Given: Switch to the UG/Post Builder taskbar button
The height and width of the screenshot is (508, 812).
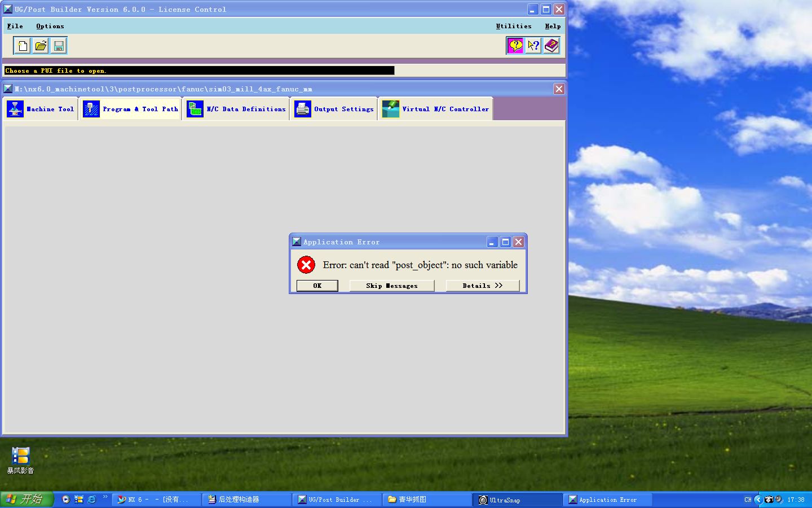Looking at the screenshot, I should [x=337, y=500].
